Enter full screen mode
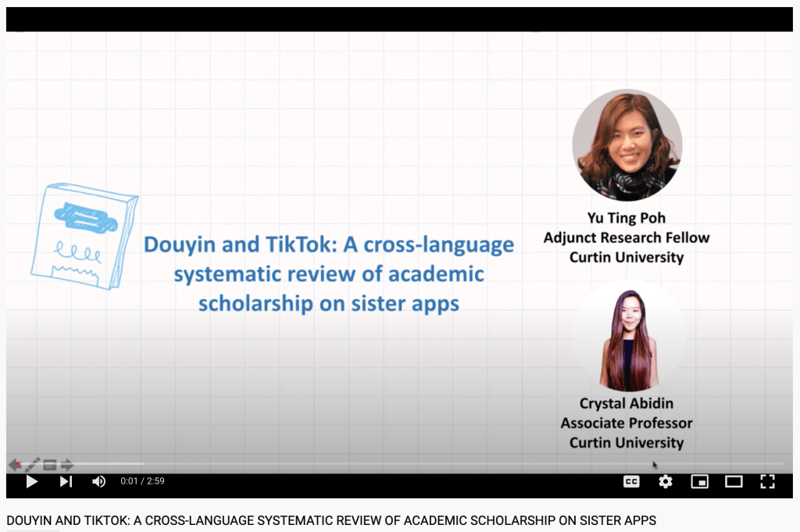The width and height of the screenshot is (800, 532). (767, 482)
